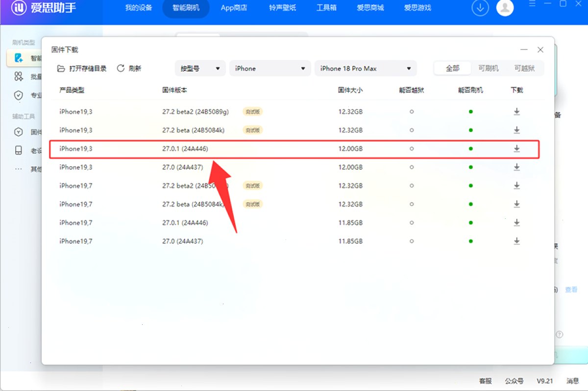Download iPhone19,3 27.2 beta (24B5084k) firmware
The image size is (588, 391).
[x=516, y=130]
